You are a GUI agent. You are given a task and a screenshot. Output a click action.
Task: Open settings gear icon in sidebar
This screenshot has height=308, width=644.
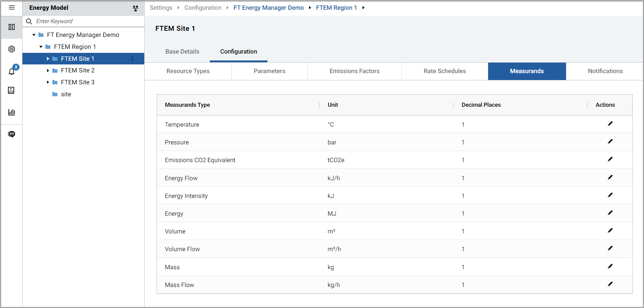click(x=12, y=49)
